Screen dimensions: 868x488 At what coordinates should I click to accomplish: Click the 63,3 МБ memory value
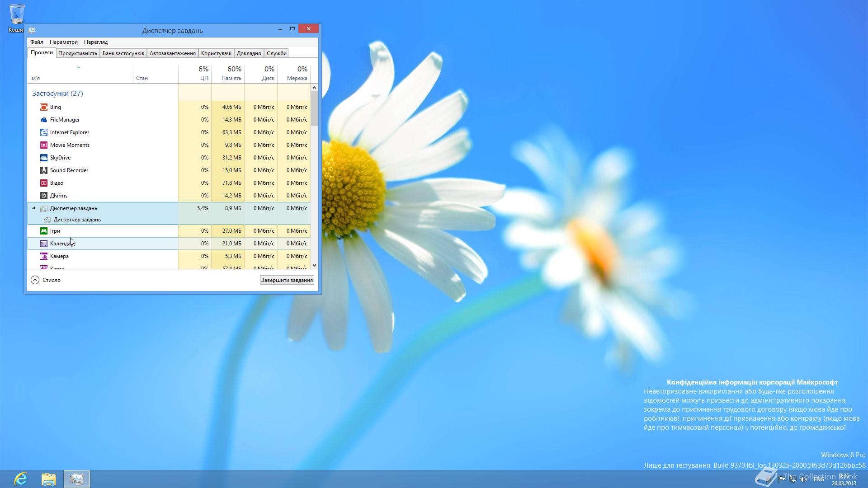(232, 132)
